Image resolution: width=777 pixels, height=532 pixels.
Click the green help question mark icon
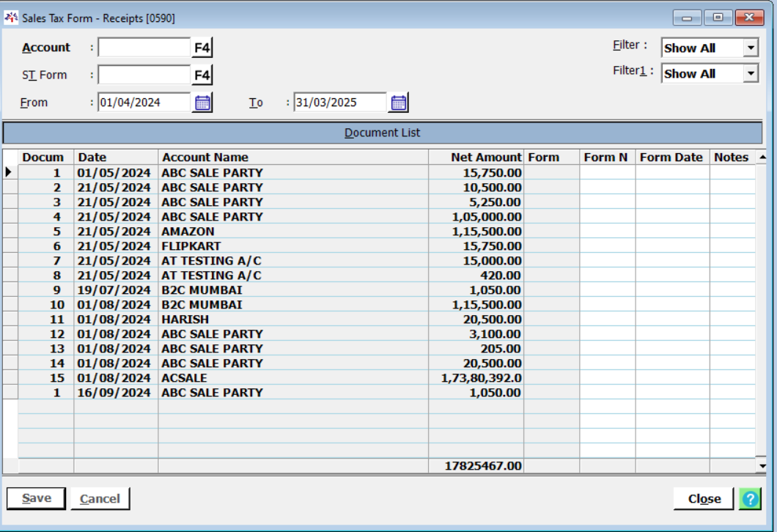(x=750, y=498)
